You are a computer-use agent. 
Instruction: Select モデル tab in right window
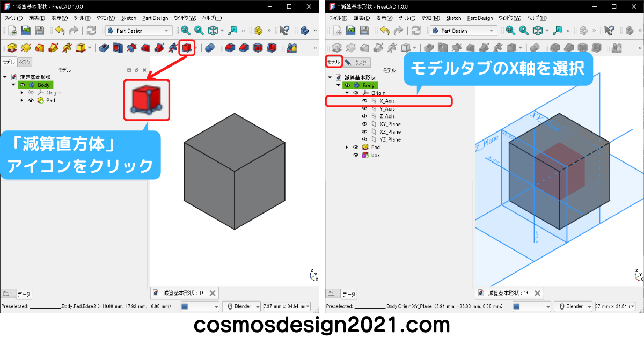click(333, 62)
